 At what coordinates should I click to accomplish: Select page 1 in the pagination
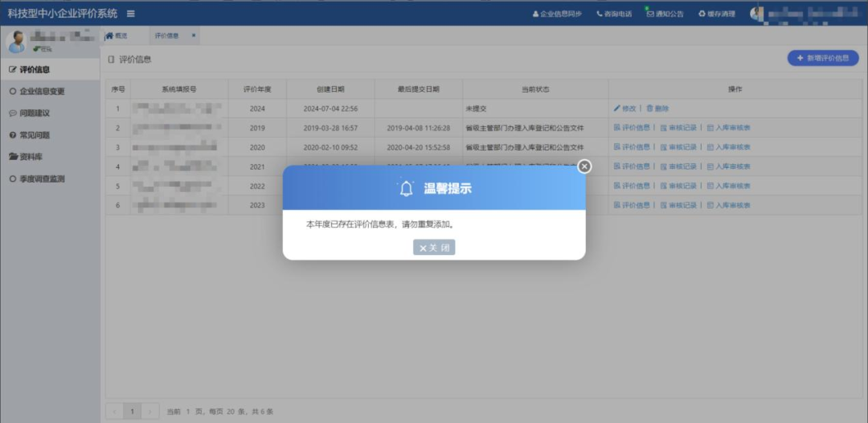[132, 412]
